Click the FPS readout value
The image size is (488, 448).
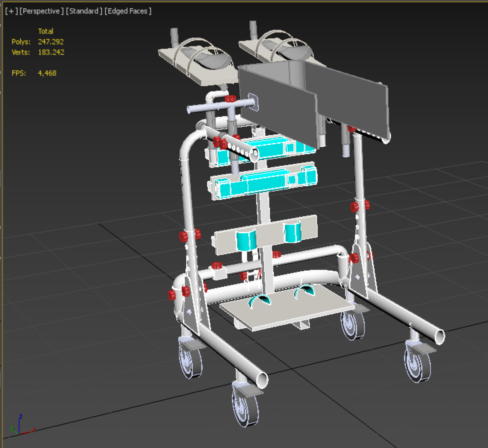pyautogui.click(x=47, y=73)
